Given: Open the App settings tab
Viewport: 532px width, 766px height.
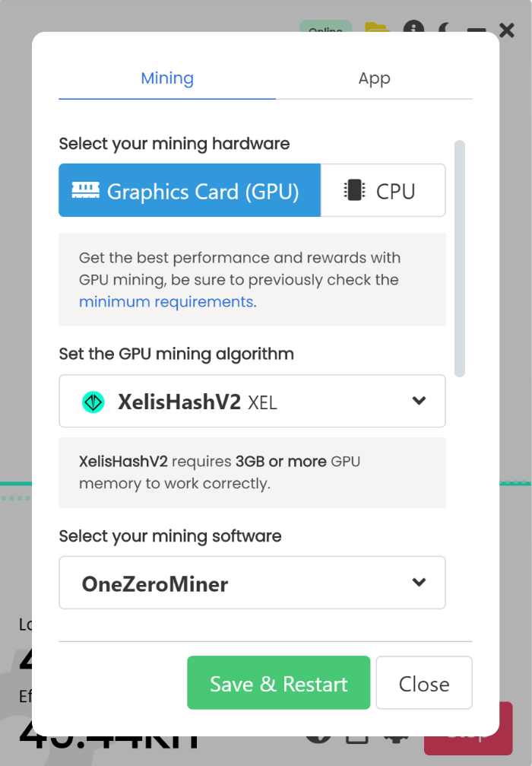Looking at the screenshot, I should pos(374,78).
